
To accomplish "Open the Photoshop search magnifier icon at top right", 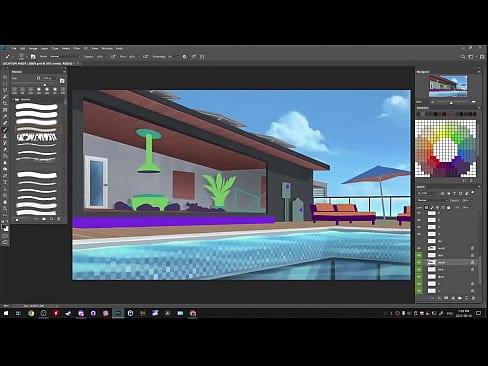I will coord(463,57).
